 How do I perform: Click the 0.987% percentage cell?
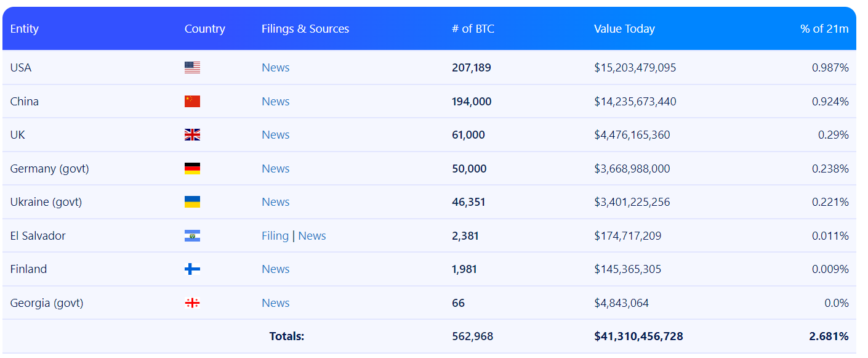(830, 68)
